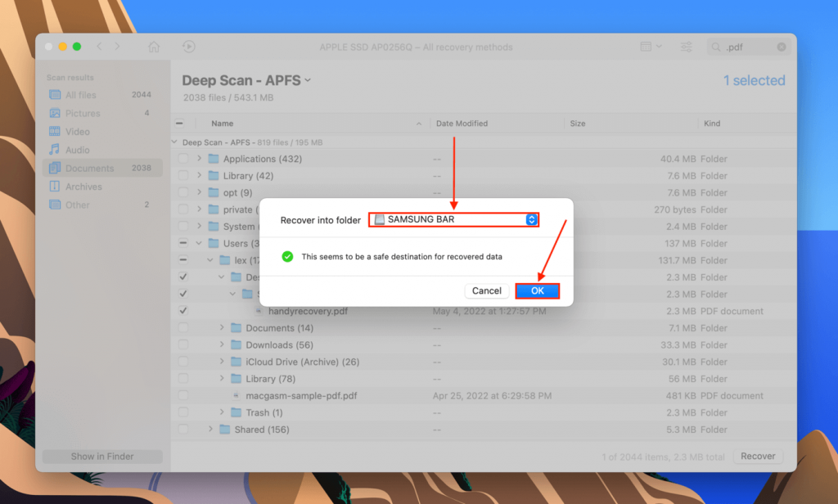Click the home icon in the toolbar
Image resolution: width=838 pixels, height=504 pixels.
point(153,47)
